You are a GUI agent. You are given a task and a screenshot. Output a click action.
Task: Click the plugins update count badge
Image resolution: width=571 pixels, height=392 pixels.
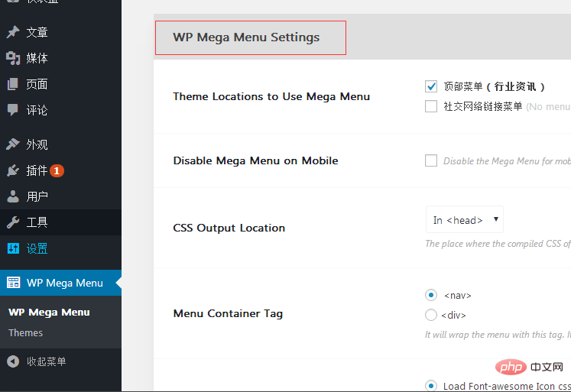tap(57, 170)
